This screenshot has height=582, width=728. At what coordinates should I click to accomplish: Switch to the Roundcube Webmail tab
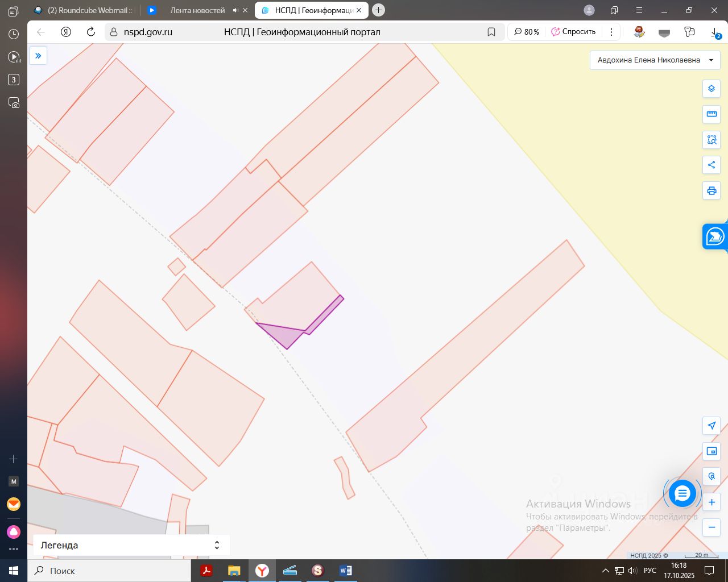click(84, 10)
